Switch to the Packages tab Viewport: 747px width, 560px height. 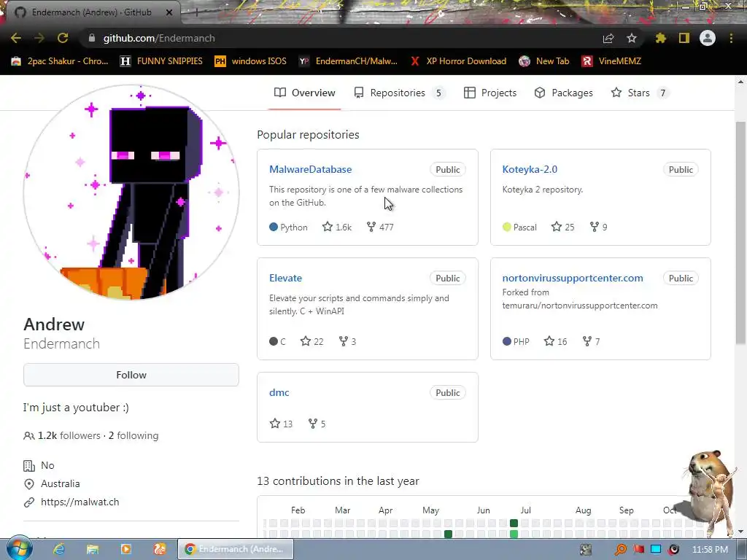(x=564, y=93)
